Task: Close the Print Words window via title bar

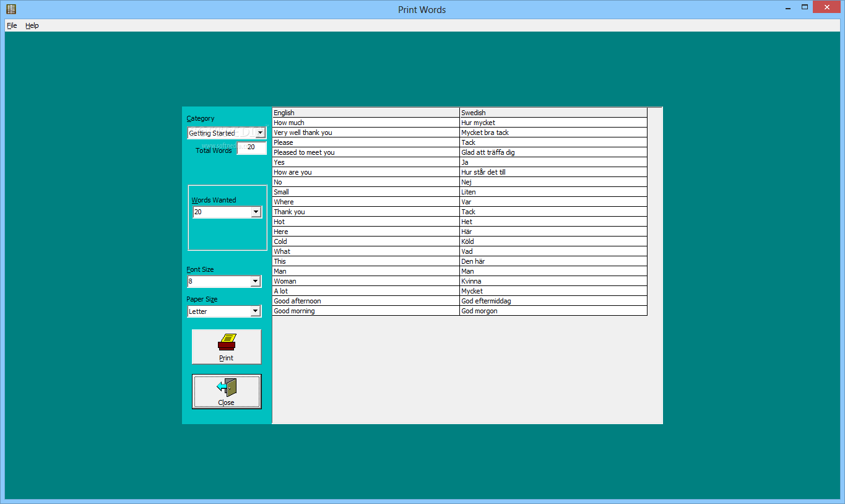Action: click(826, 7)
